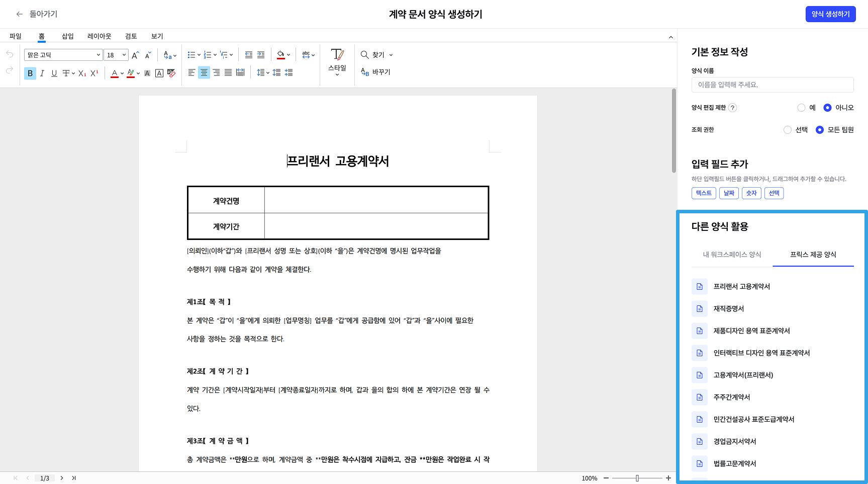
Task: Adjust the zoom slider handle
Action: pos(637,478)
